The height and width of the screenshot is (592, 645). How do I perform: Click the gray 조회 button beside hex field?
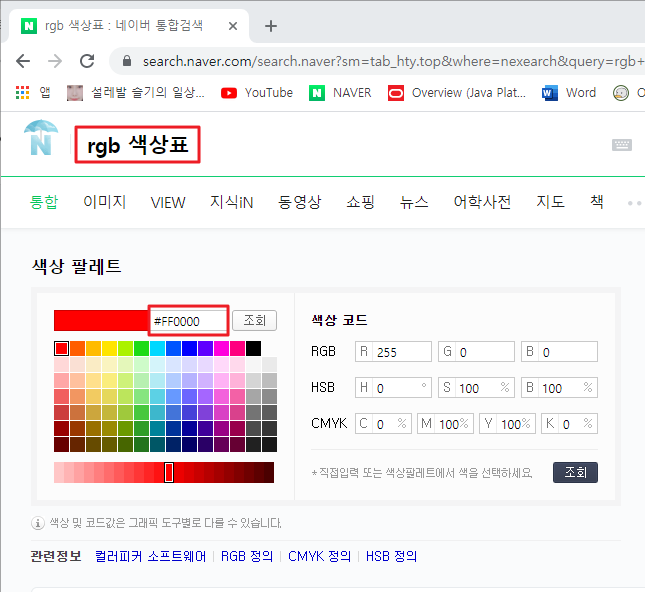tap(255, 320)
